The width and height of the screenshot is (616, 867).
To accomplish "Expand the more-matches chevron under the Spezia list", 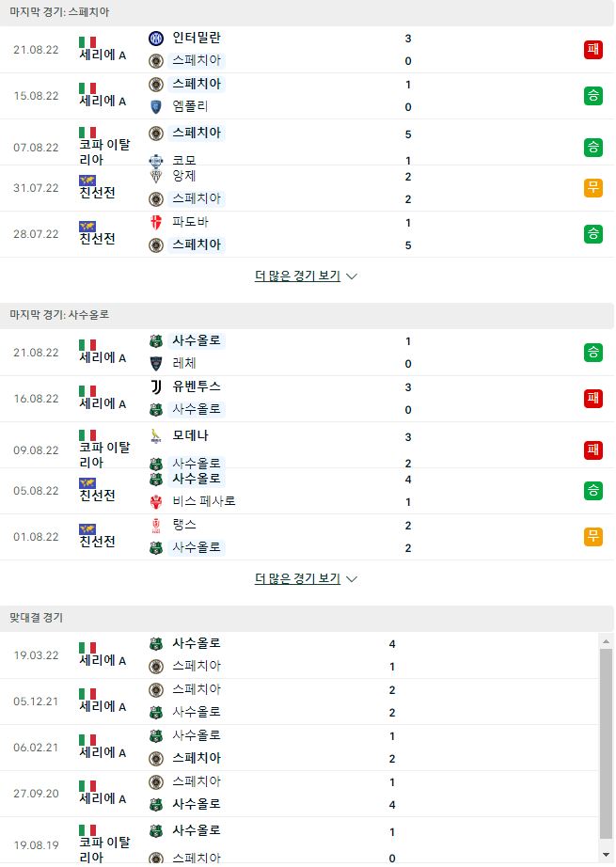I will [352, 276].
